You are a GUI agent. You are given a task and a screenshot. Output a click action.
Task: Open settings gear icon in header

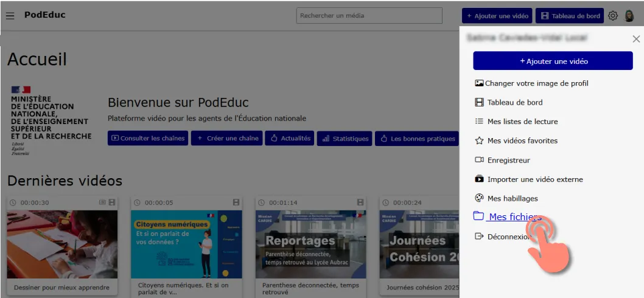[612, 16]
